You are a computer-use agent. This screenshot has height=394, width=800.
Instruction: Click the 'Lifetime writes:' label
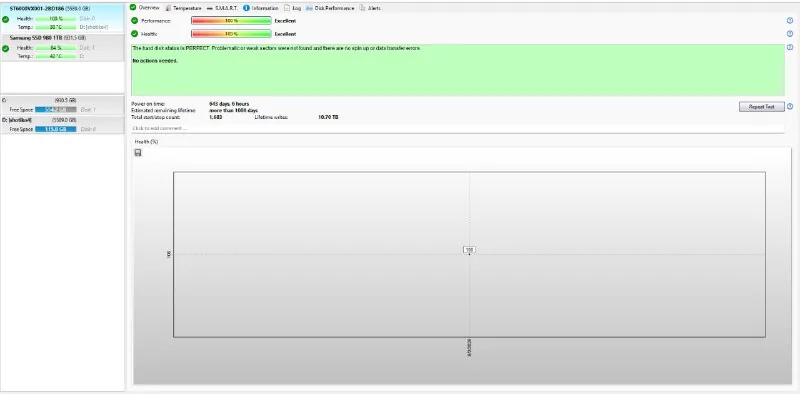coord(271,117)
